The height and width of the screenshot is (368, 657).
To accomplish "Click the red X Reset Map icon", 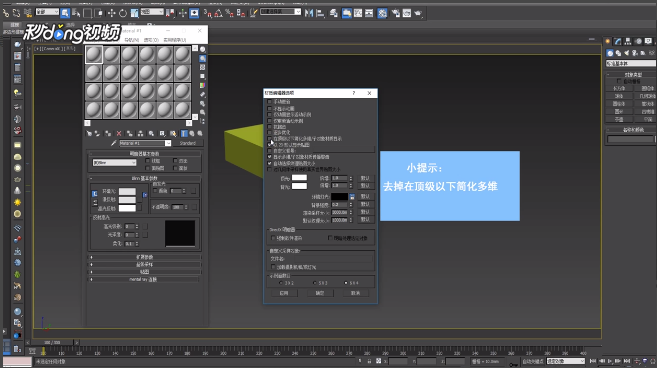I will (x=119, y=133).
